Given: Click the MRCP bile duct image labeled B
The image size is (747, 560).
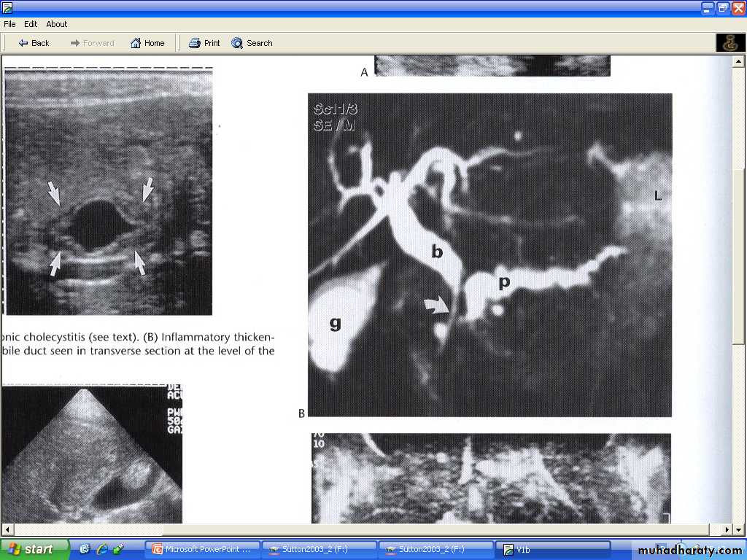Looking at the screenshot, I should coord(489,254).
